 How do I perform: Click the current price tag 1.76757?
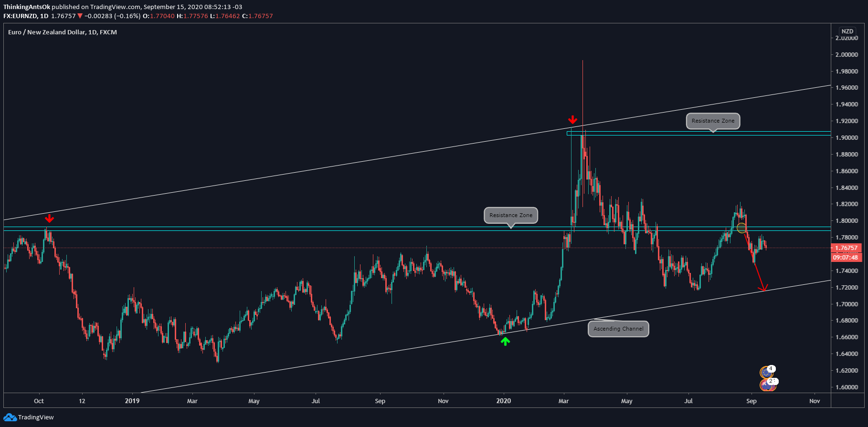(x=846, y=248)
